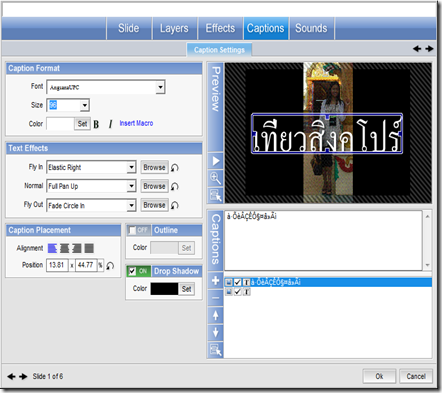Expand the Fly In effect dropdown
The height and width of the screenshot is (393, 442).
point(131,167)
